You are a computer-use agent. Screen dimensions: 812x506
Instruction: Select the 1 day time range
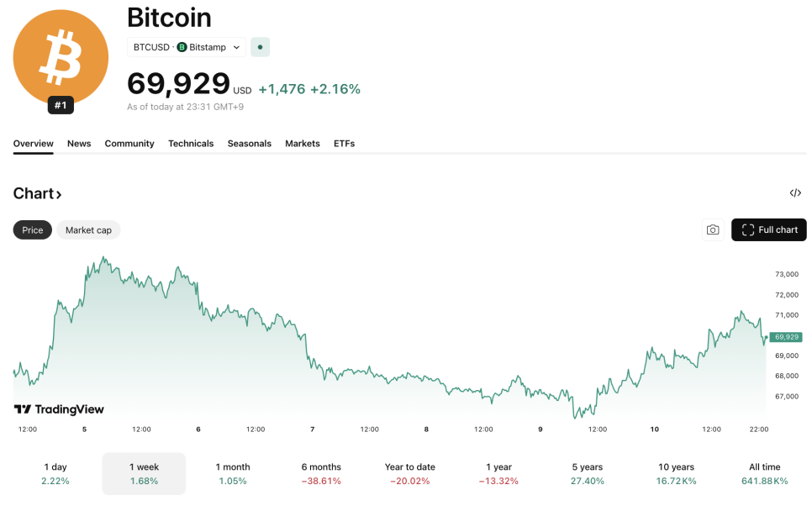point(55,473)
